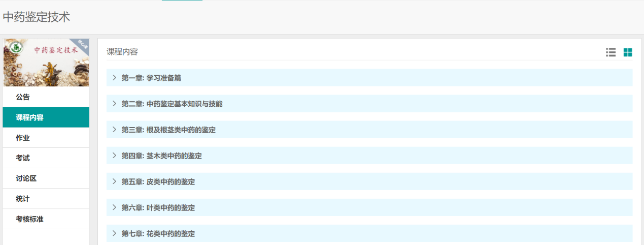Click chapter title 第三章: 根及根茎类中药的鉴定
This screenshot has height=245, width=644.
tap(168, 130)
